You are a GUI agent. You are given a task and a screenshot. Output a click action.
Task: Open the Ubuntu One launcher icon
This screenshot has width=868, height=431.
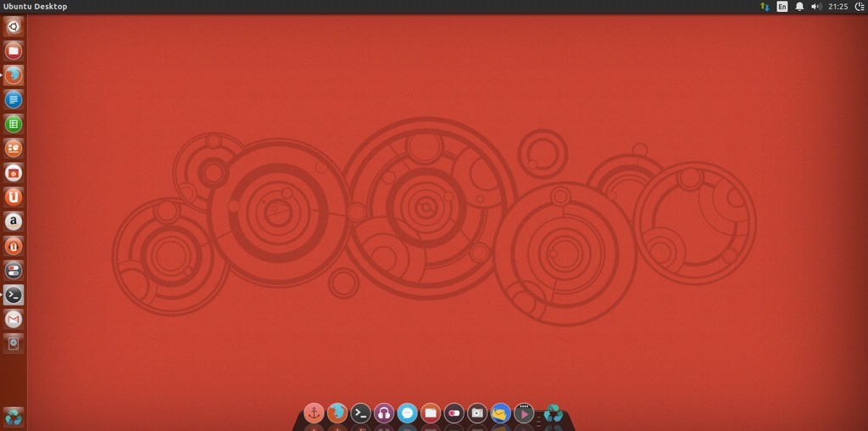coord(14,197)
